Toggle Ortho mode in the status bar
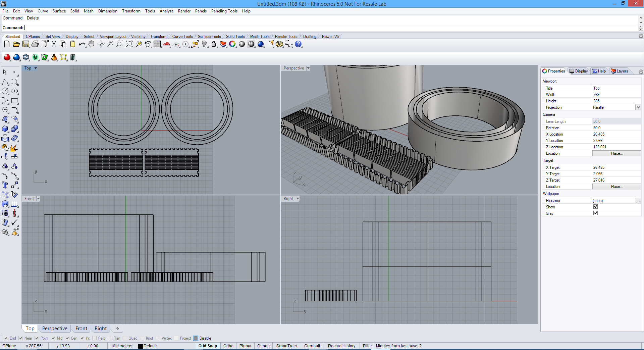 coord(228,346)
